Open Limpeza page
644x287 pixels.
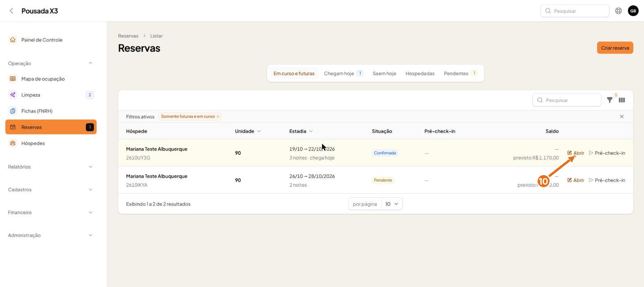pyautogui.click(x=51, y=95)
